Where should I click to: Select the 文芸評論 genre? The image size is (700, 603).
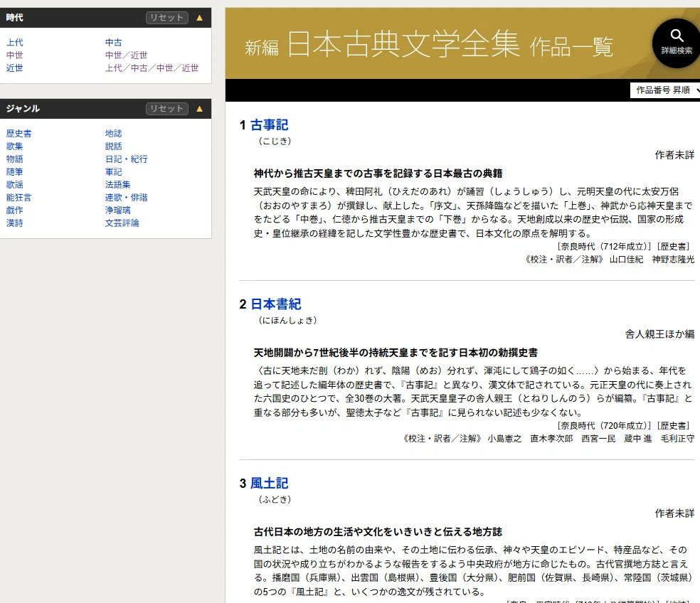(122, 223)
